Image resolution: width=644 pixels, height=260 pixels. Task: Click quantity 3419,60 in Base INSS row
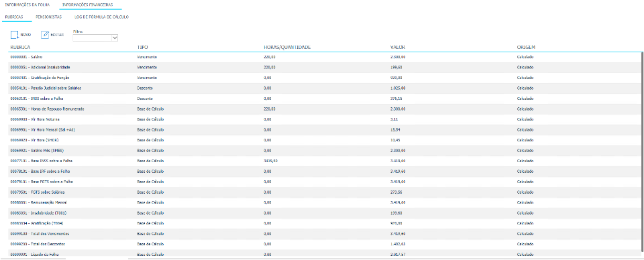[x=270, y=161]
